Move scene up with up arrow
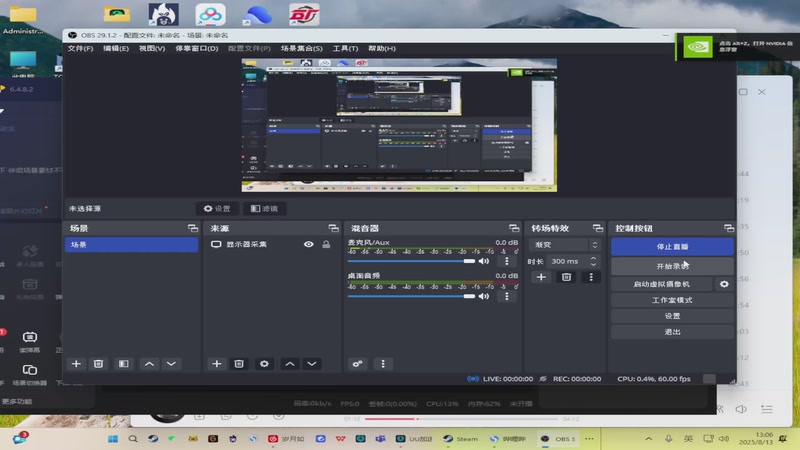The width and height of the screenshot is (800, 450). [x=149, y=364]
